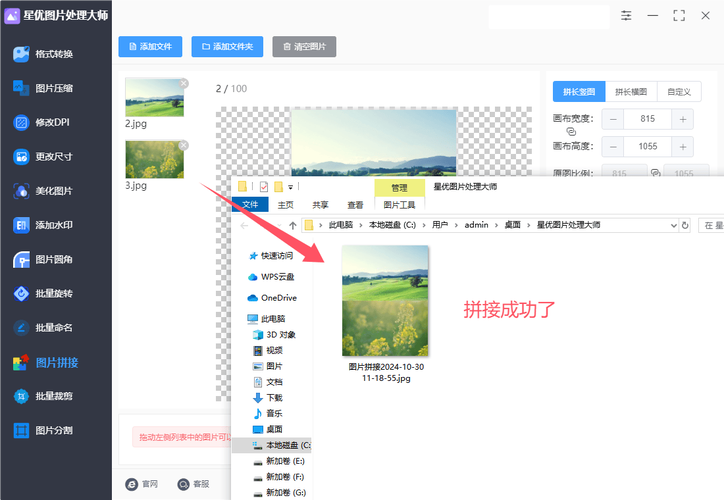Choose 图片圆角 rounded corners tool
The image size is (724, 500).
click(44, 259)
